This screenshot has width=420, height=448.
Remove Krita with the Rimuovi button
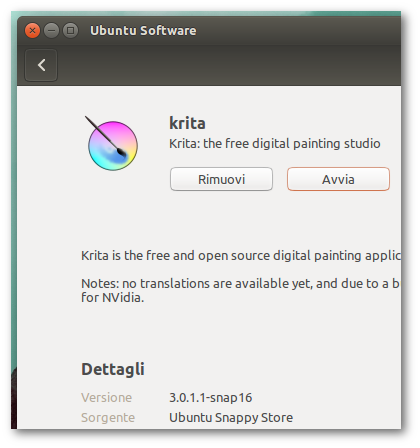coord(221,179)
